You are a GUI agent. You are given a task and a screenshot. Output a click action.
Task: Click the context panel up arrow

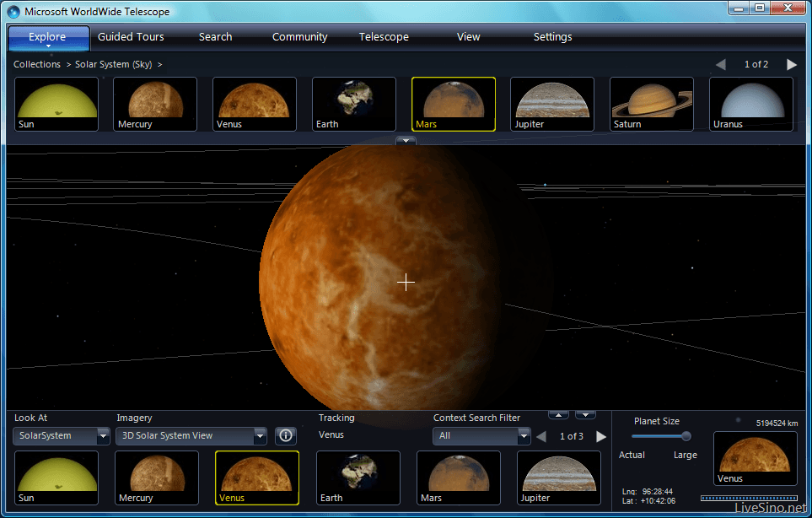[558, 415]
